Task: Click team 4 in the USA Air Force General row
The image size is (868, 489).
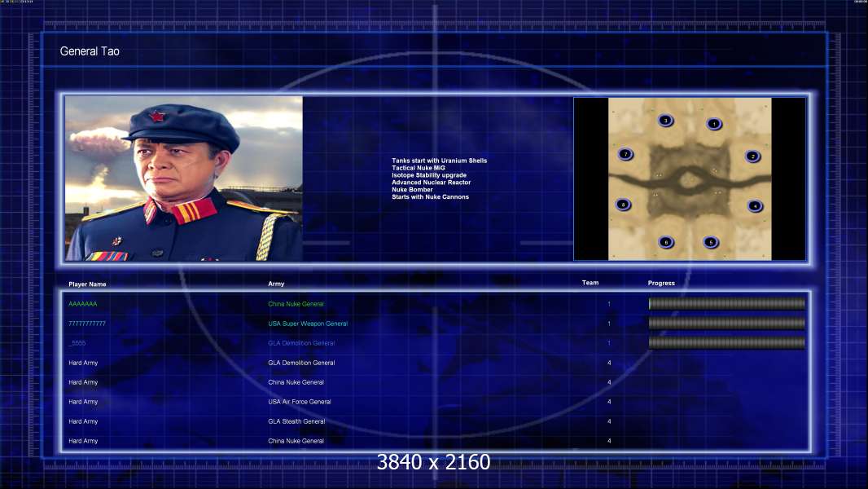Action: click(609, 402)
